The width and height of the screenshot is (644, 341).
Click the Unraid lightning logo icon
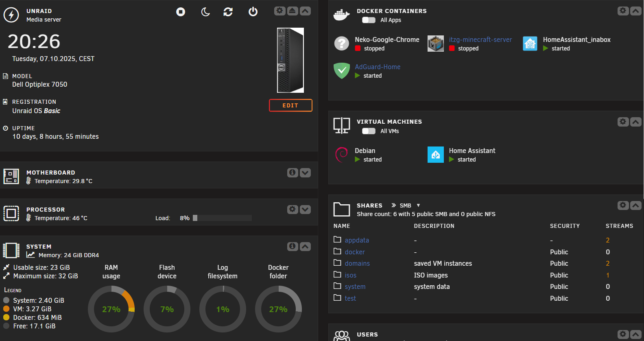coord(11,15)
